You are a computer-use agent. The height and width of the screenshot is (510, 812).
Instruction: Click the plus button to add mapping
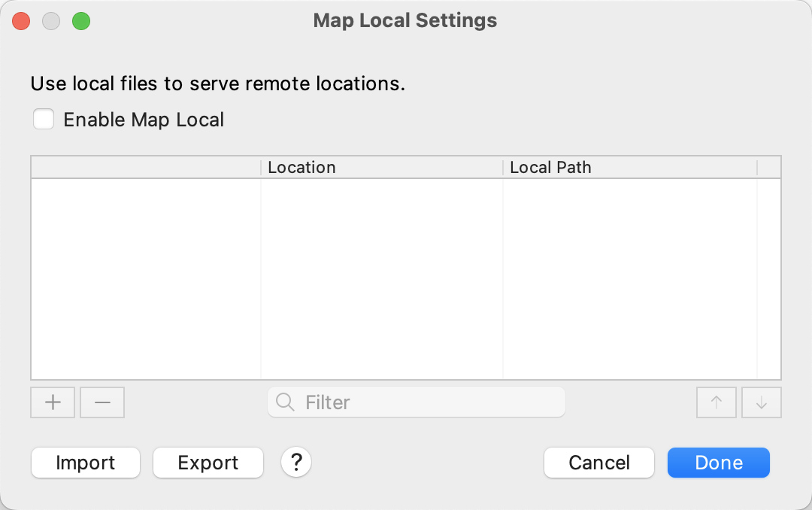[x=53, y=402]
